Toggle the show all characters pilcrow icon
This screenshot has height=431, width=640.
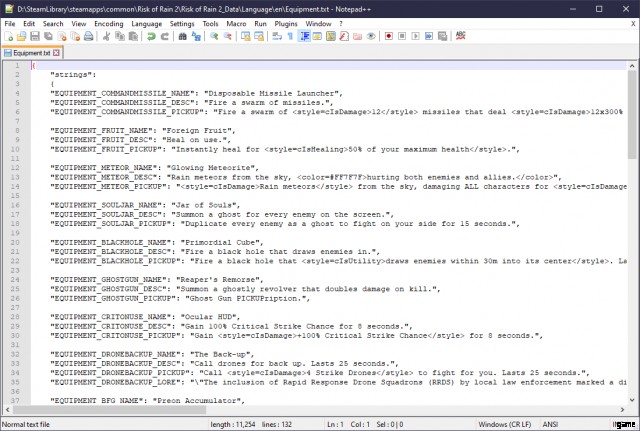(290, 36)
